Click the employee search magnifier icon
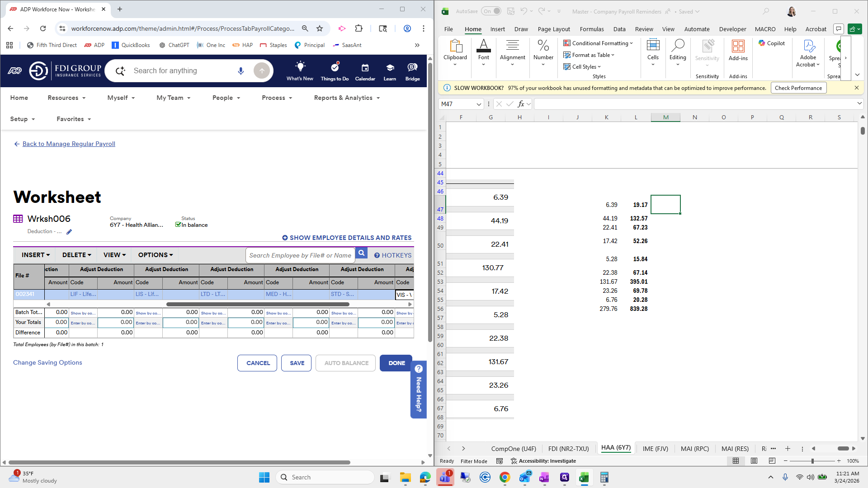Image resolution: width=868 pixels, height=488 pixels. [x=361, y=253]
